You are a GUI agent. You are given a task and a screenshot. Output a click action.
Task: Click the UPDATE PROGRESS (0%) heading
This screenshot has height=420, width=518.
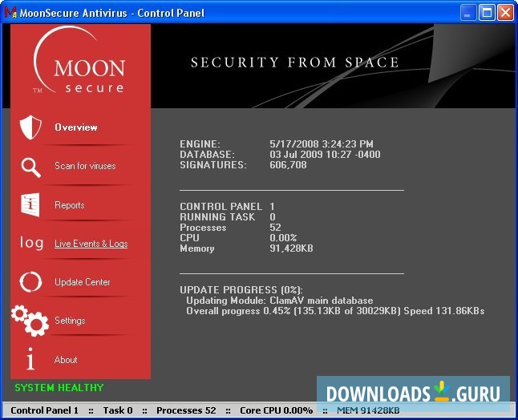point(241,290)
